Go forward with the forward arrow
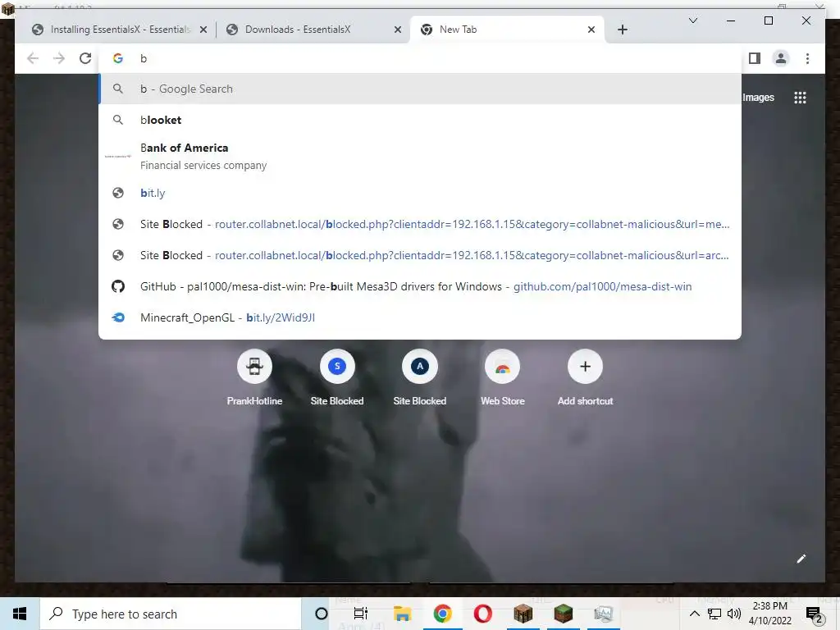 coord(59,58)
